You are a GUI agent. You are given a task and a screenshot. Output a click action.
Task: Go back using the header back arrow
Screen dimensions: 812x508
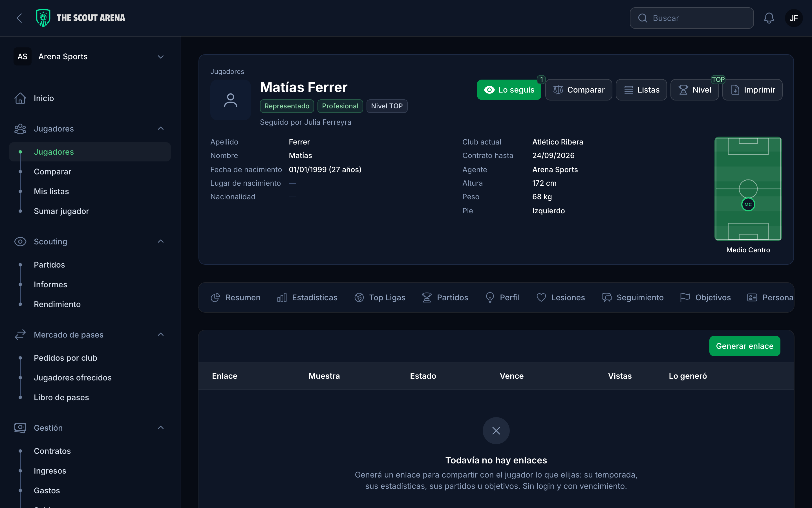(x=19, y=18)
